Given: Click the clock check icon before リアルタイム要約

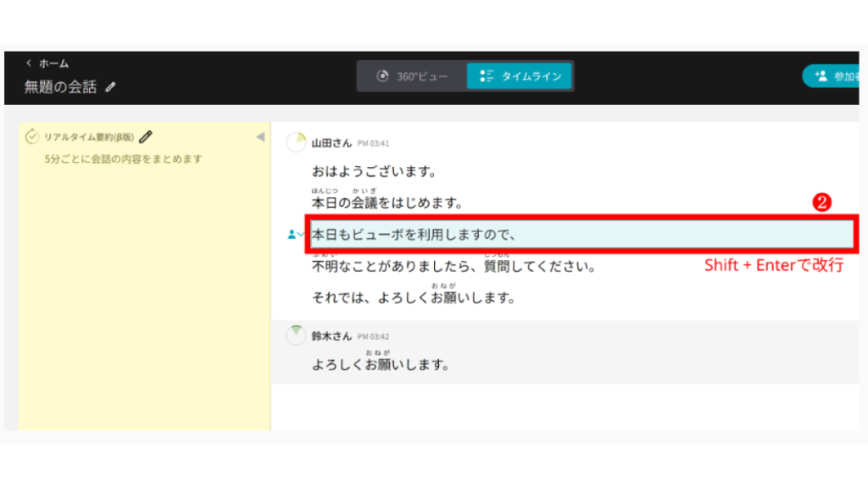Looking at the screenshot, I should coord(33,136).
